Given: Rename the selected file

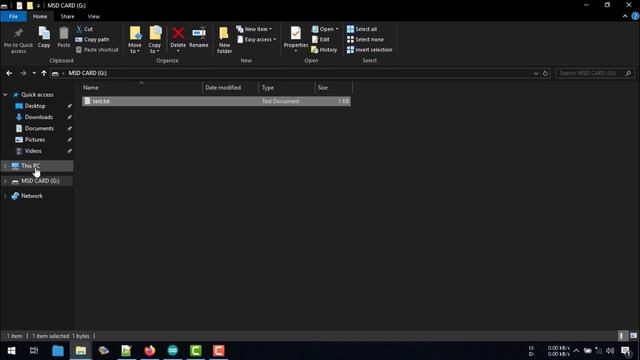Looking at the screenshot, I should pos(199,38).
